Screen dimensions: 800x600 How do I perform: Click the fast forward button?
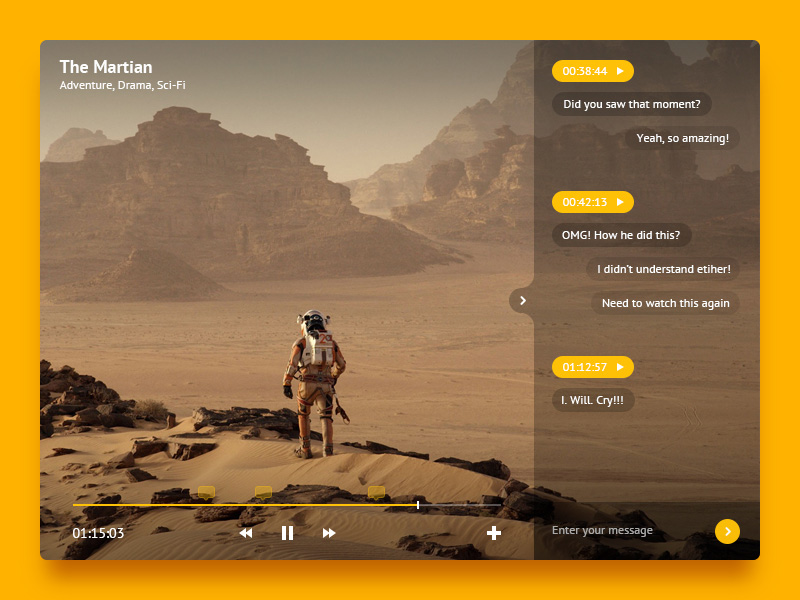(x=329, y=533)
